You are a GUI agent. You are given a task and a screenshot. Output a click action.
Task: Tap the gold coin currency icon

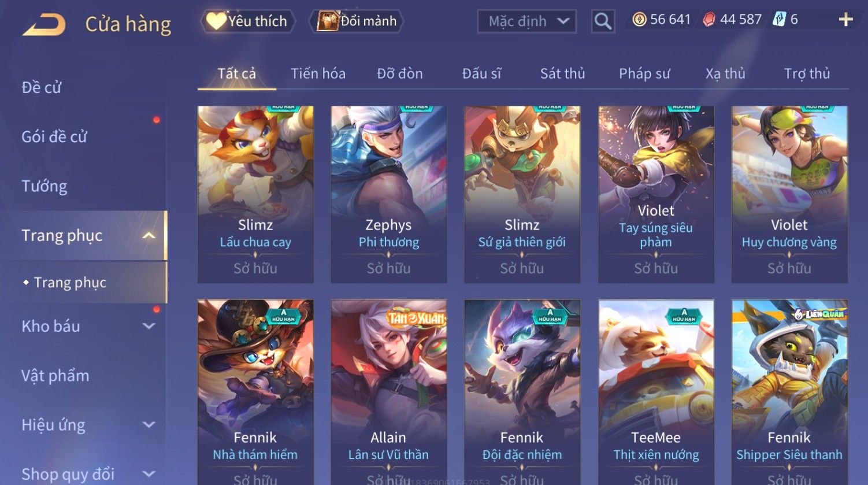coord(639,20)
